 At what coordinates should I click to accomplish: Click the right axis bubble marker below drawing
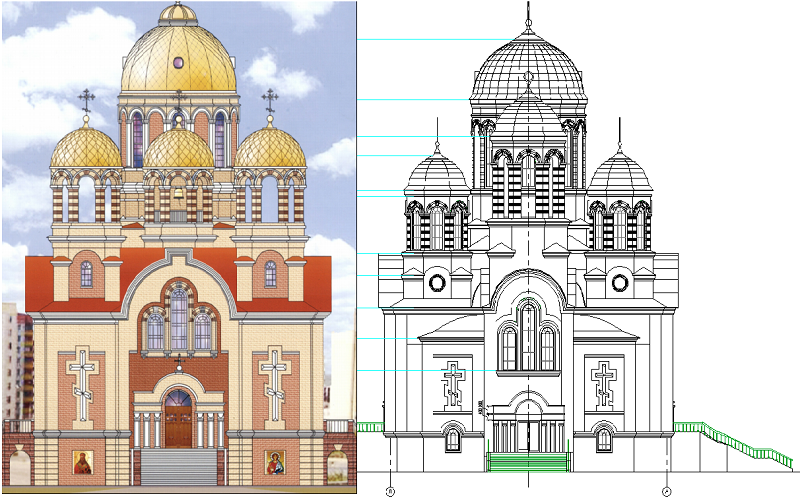(665, 491)
